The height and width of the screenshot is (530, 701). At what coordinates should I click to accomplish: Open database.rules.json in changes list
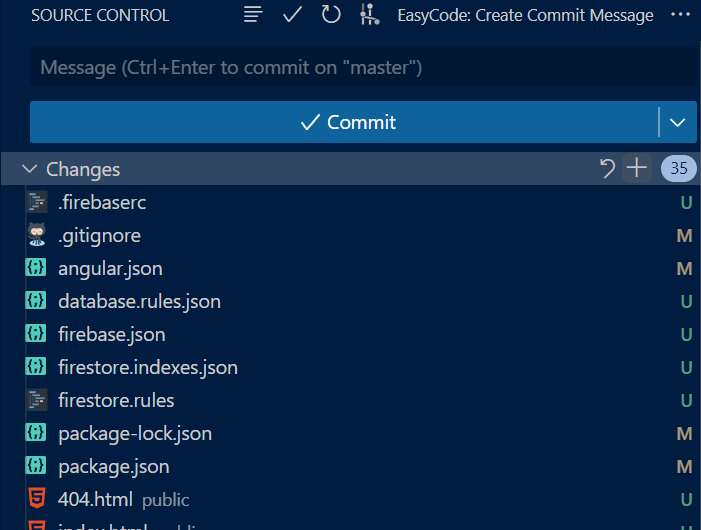[350, 302]
